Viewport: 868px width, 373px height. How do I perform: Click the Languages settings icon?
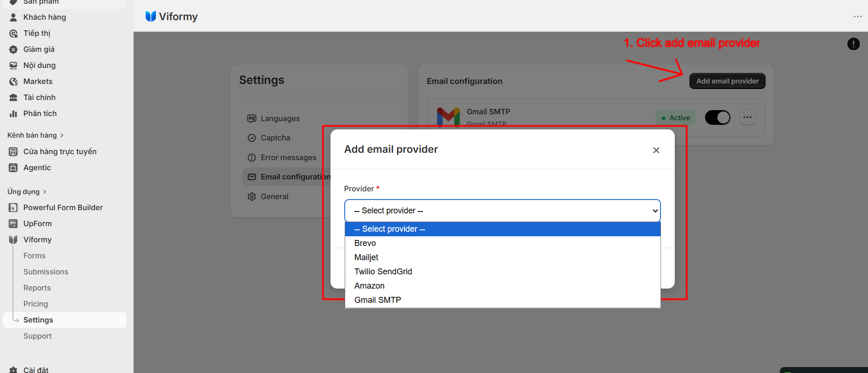(252, 118)
